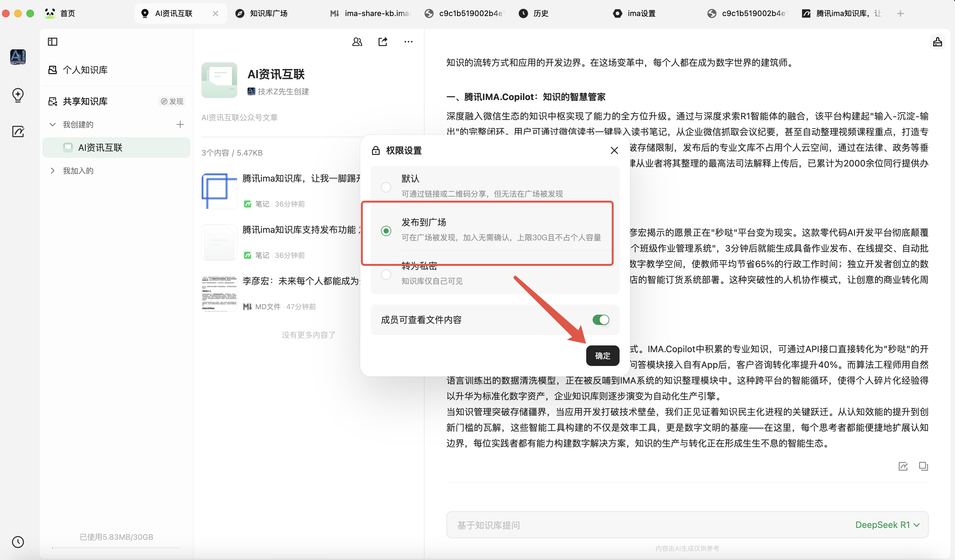Close the AI资讯互联 tab

(x=215, y=14)
